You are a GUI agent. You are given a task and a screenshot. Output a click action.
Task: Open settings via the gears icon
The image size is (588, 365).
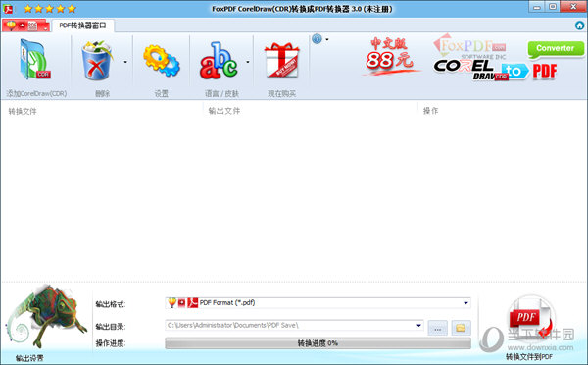point(162,61)
